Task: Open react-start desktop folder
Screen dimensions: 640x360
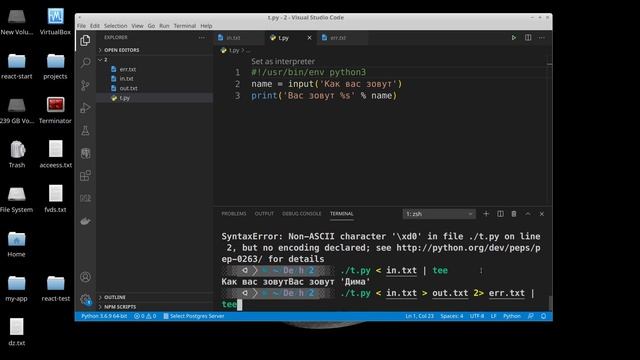Action: click(17, 66)
